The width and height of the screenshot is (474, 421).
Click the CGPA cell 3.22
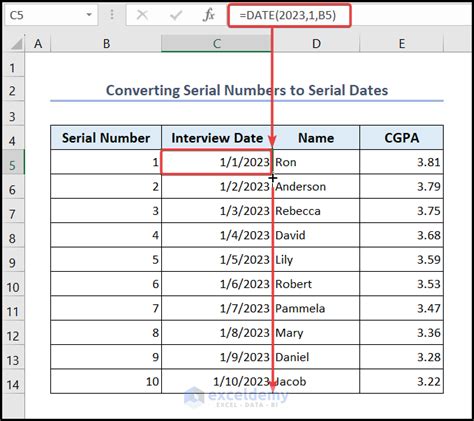coord(402,381)
